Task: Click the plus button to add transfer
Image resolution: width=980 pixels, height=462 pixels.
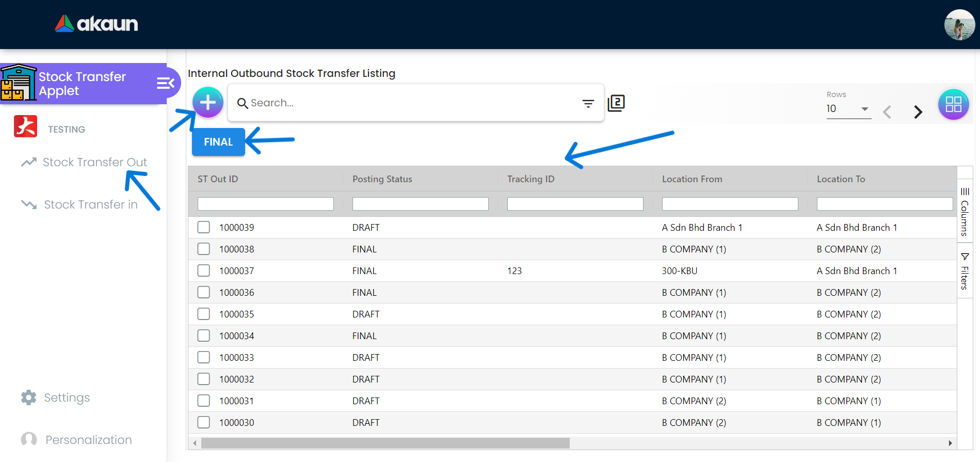Action: pyautogui.click(x=207, y=102)
